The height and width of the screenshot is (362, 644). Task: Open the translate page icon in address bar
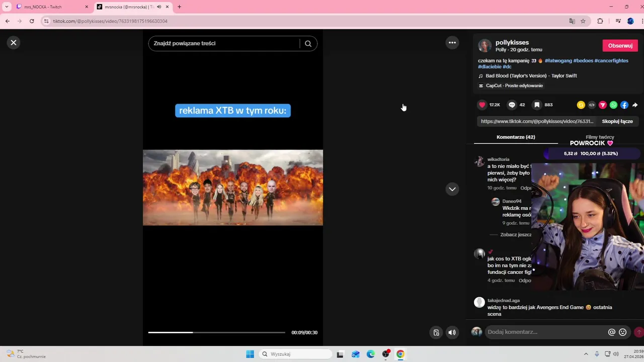(x=572, y=21)
